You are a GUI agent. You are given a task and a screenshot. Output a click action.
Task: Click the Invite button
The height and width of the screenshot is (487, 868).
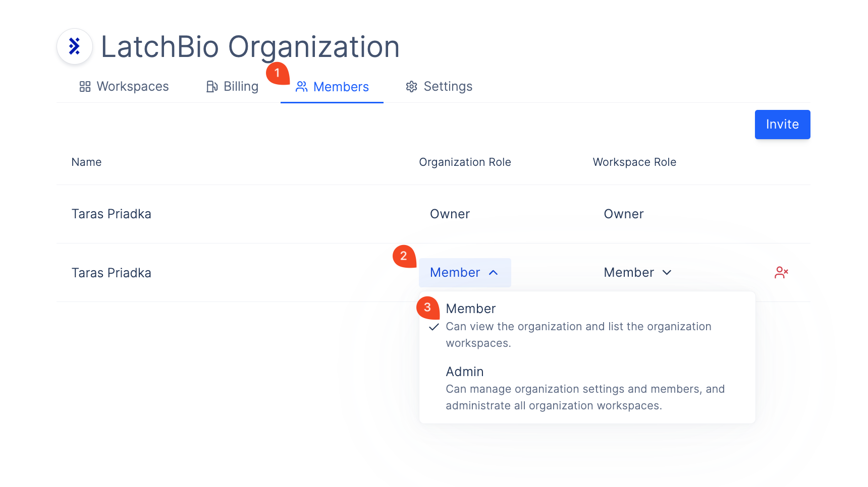point(782,125)
